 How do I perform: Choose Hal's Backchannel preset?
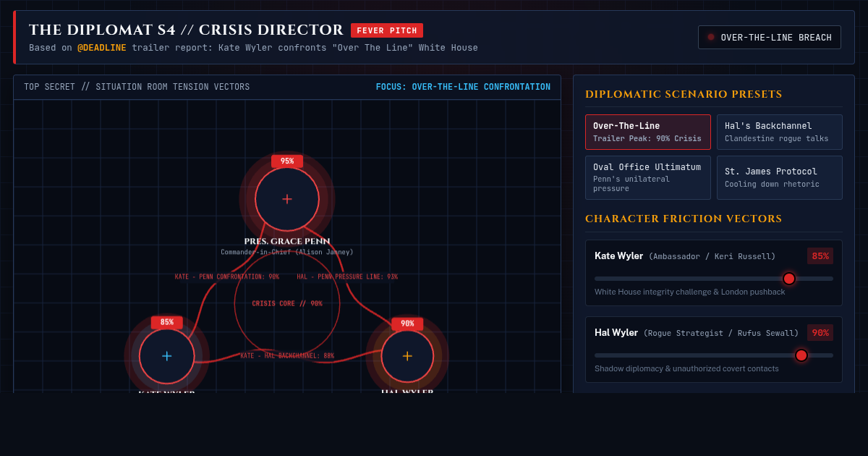[x=780, y=132]
